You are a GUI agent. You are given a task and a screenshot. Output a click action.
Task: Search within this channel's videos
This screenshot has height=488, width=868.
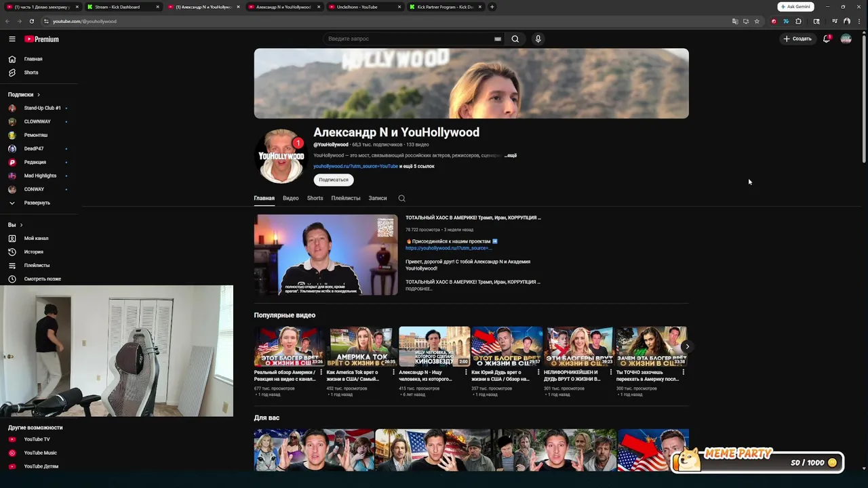401,198
